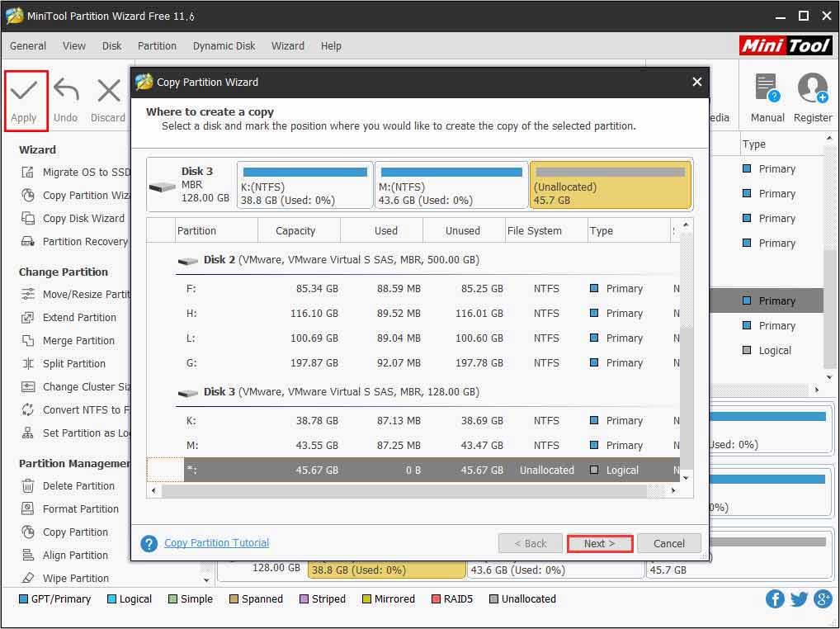Screen dimensions: 840x629
Task: Open the Partition menu
Action: click(157, 46)
